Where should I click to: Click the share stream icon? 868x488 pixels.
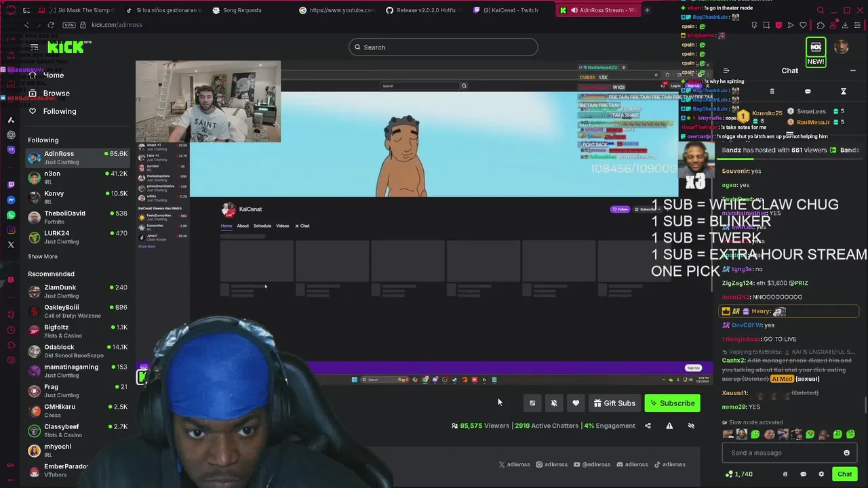(648, 426)
